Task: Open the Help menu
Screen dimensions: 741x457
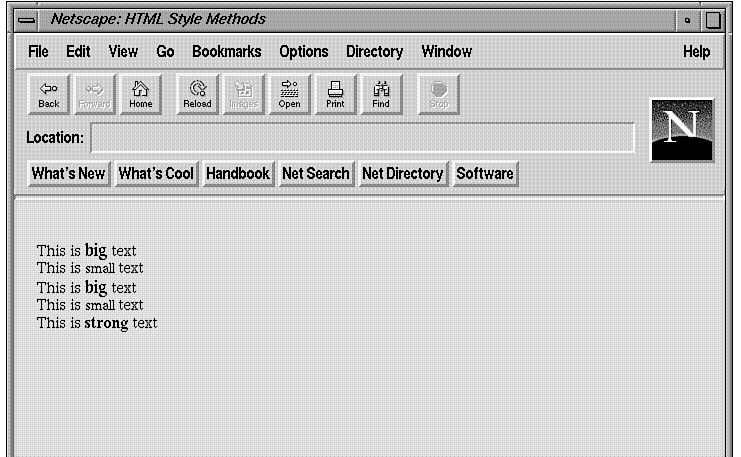Action: [x=696, y=52]
